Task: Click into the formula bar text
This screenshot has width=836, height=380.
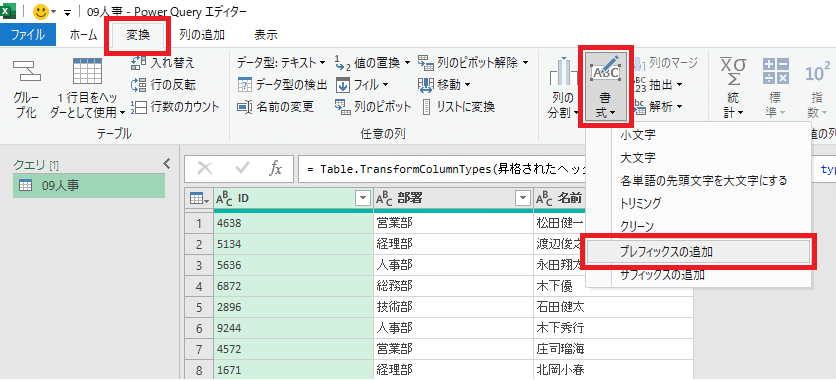Action: pos(447,169)
